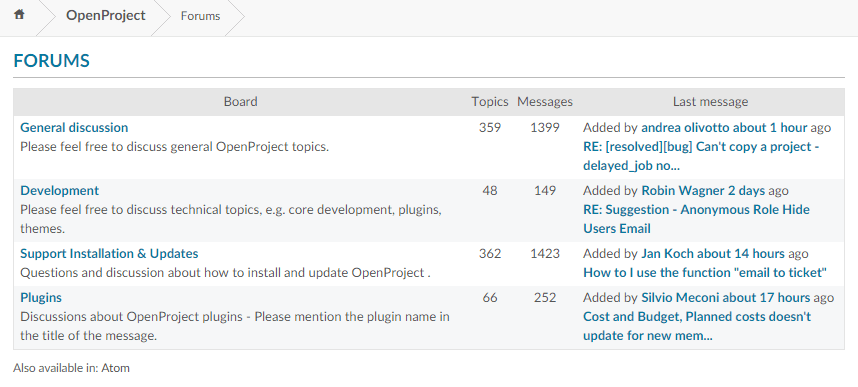Click 'Please feel free to discuss general OpenProject topics' description
Viewport: 858px width, 387px height.
(175, 147)
